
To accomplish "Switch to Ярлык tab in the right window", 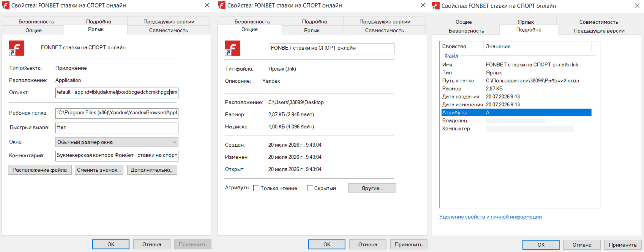I will tap(526, 22).
